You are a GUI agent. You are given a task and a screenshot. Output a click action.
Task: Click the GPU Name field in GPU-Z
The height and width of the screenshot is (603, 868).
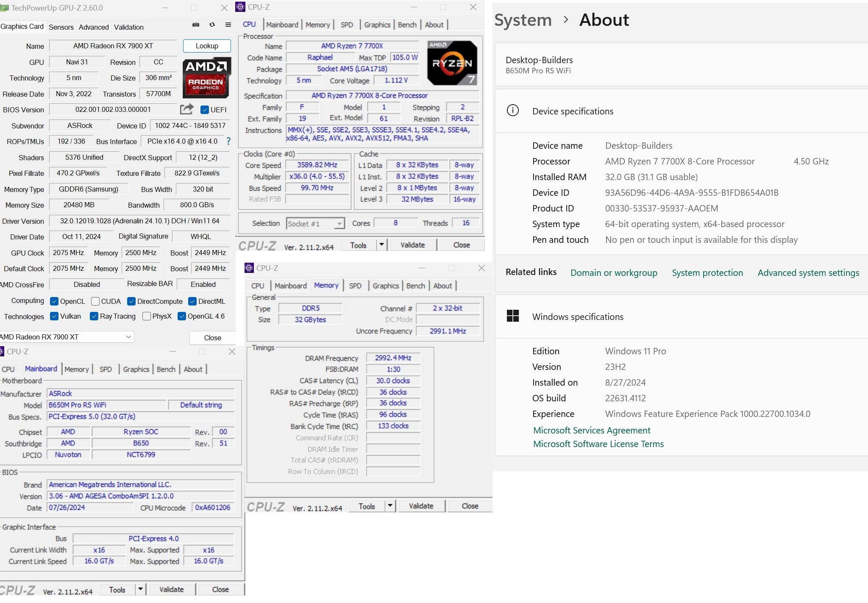pyautogui.click(x=113, y=46)
